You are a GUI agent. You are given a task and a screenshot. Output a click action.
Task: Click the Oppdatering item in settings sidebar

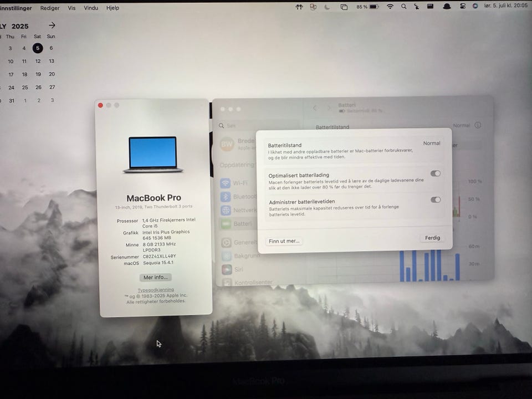[x=237, y=165]
